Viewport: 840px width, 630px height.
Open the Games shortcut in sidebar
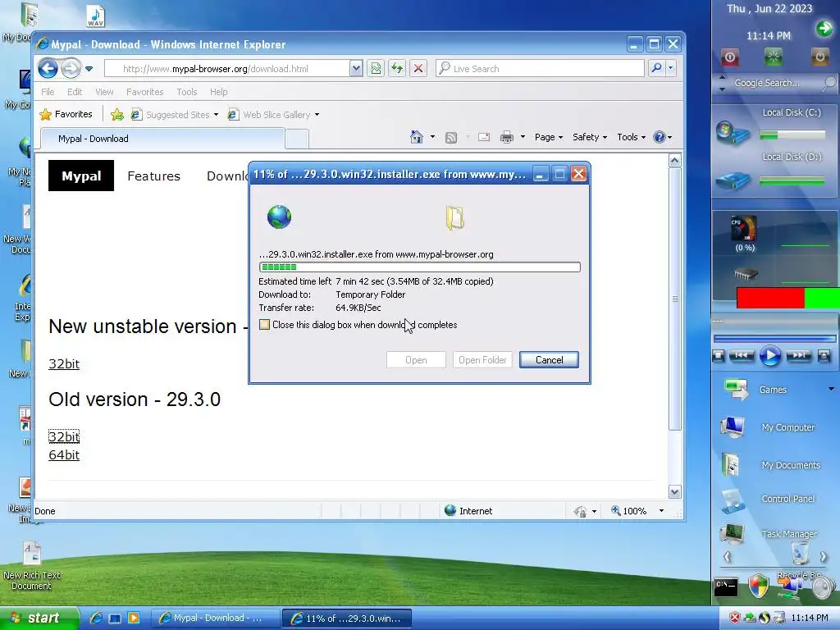(771, 390)
